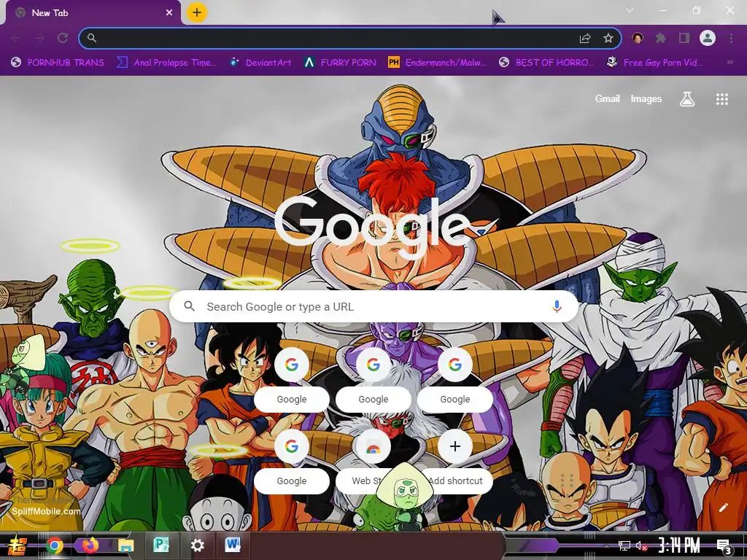747x560 pixels.
Task: Expand the hidden bookmarks overflow chevron
Action: click(729, 63)
